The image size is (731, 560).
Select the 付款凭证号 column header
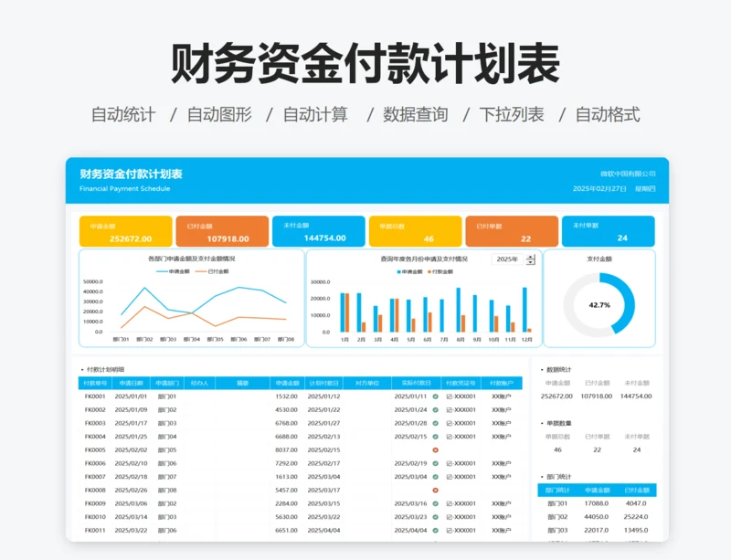pos(461,383)
